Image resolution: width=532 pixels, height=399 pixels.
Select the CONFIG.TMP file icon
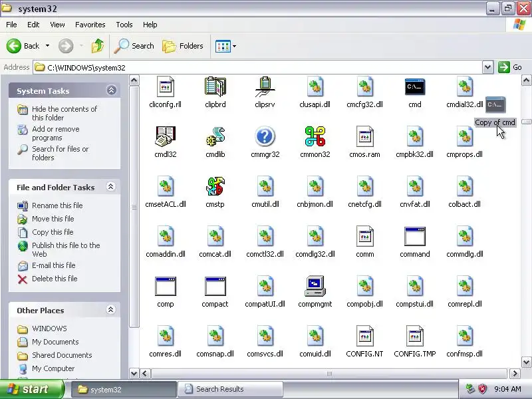(x=414, y=336)
